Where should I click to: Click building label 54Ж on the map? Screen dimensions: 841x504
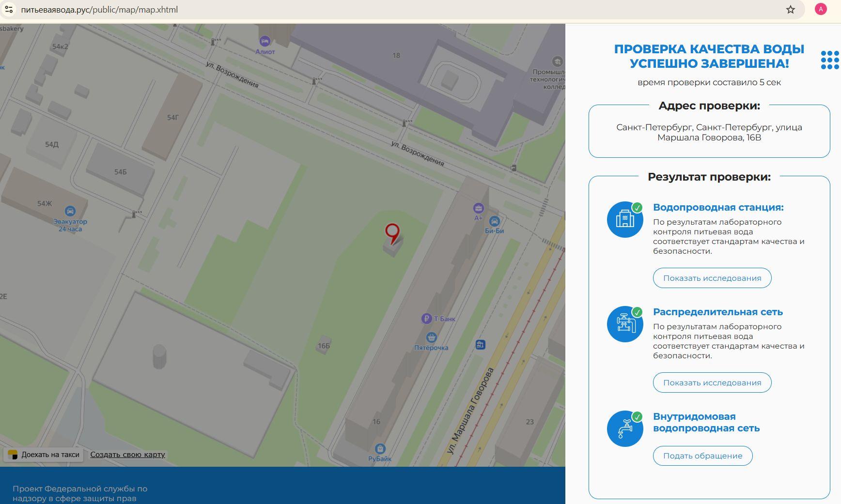[x=45, y=204]
